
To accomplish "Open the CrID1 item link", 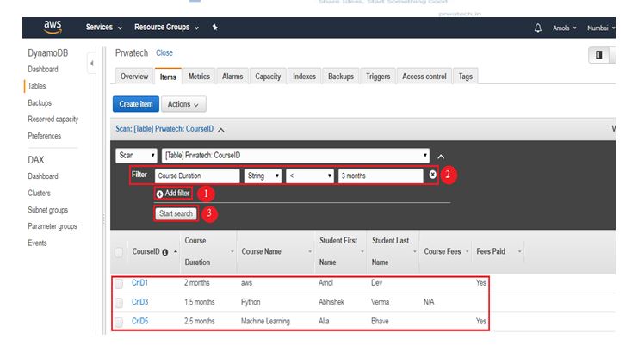I will 139,283.
